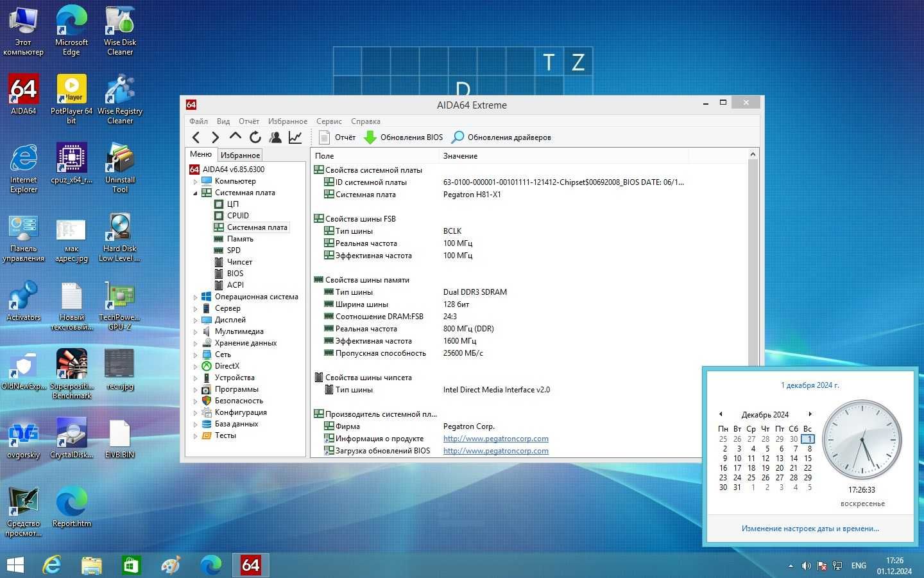Go forward with AIDA64 forward arrow

tap(215, 137)
